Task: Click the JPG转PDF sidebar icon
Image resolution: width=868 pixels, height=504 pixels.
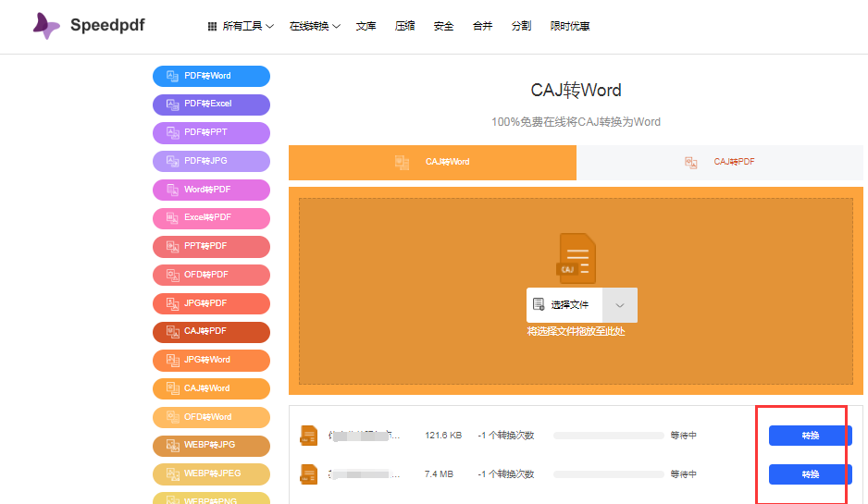Action: [173, 303]
